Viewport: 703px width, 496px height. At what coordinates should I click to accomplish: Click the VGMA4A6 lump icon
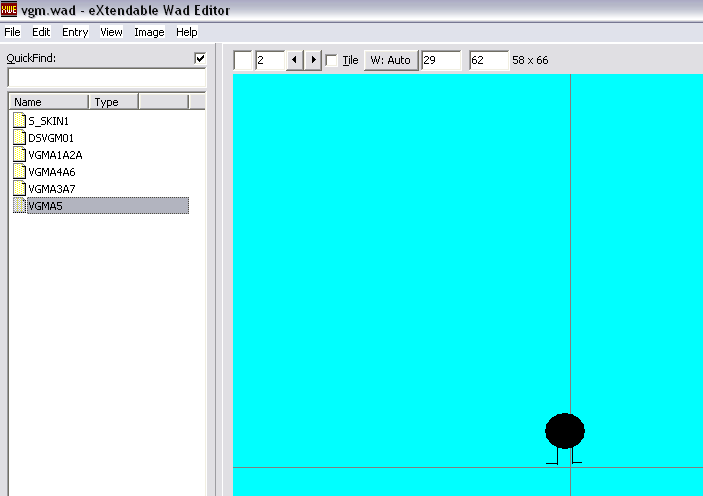tap(19, 171)
